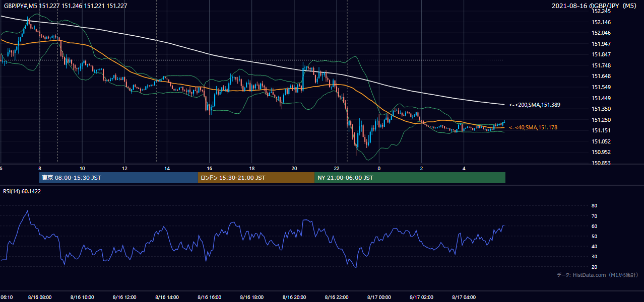Click price axis value 151.350
Screen dimensions: 644x302
[x=601, y=109]
